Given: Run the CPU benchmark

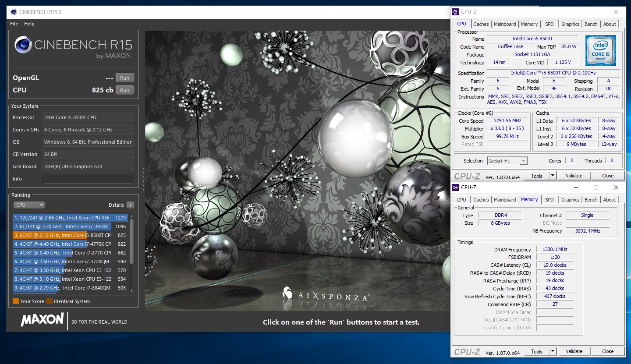Looking at the screenshot, I should click(125, 90).
